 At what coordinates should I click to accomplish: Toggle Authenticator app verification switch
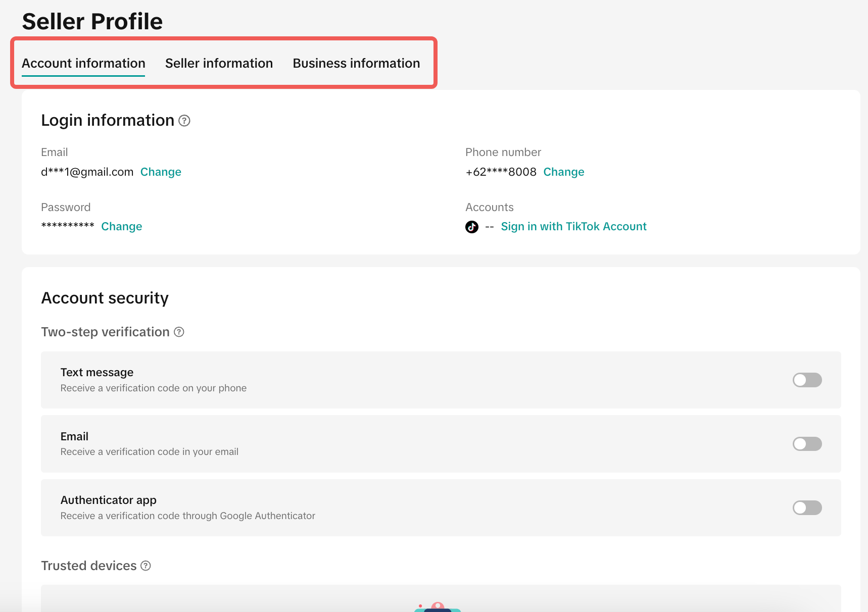point(807,507)
